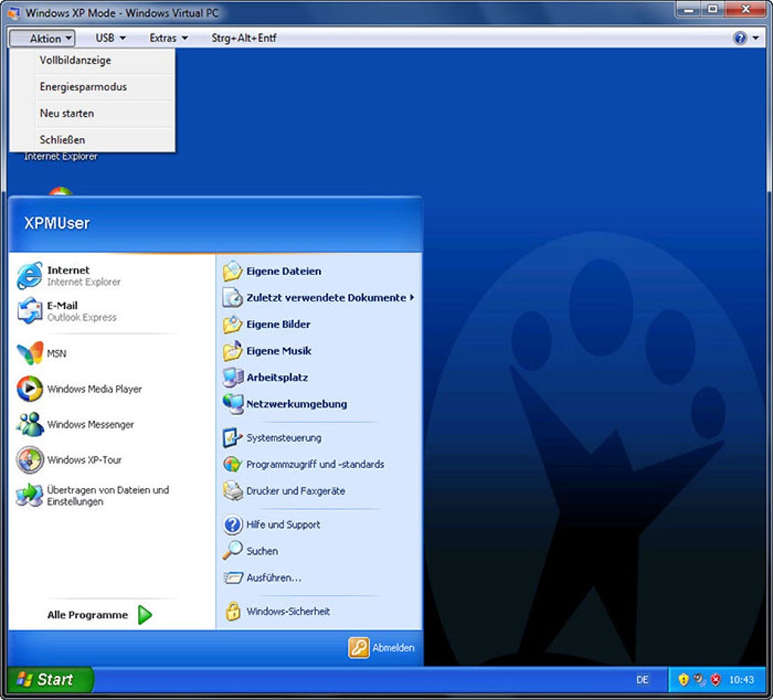Click the Windows Messenger text label
Screen dimensions: 773x700
click(90, 424)
